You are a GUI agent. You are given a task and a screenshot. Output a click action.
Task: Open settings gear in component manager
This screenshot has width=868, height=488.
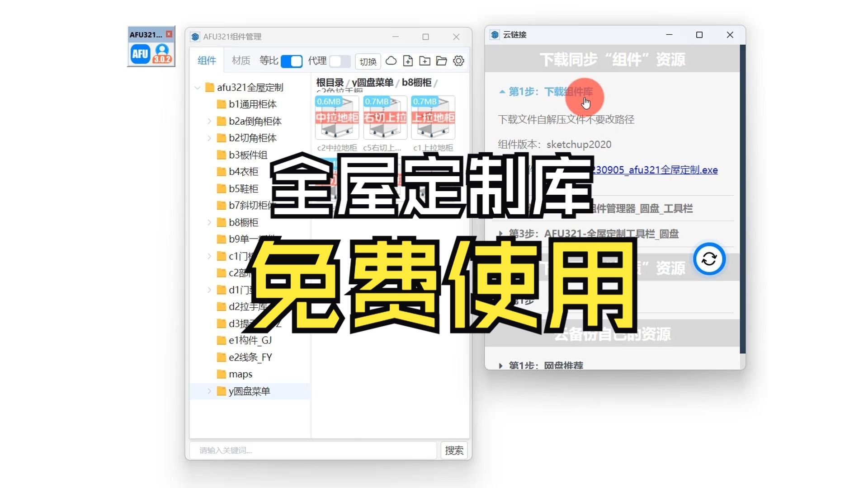(x=458, y=61)
